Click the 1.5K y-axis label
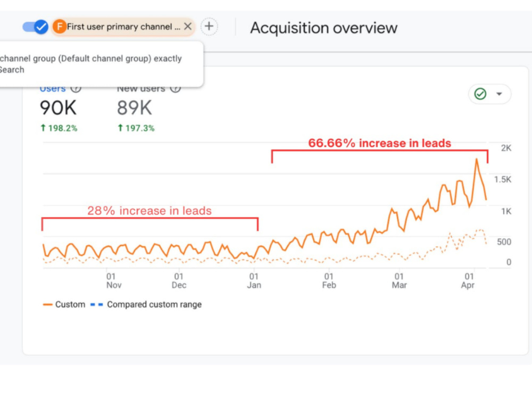 [x=503, y=179]
